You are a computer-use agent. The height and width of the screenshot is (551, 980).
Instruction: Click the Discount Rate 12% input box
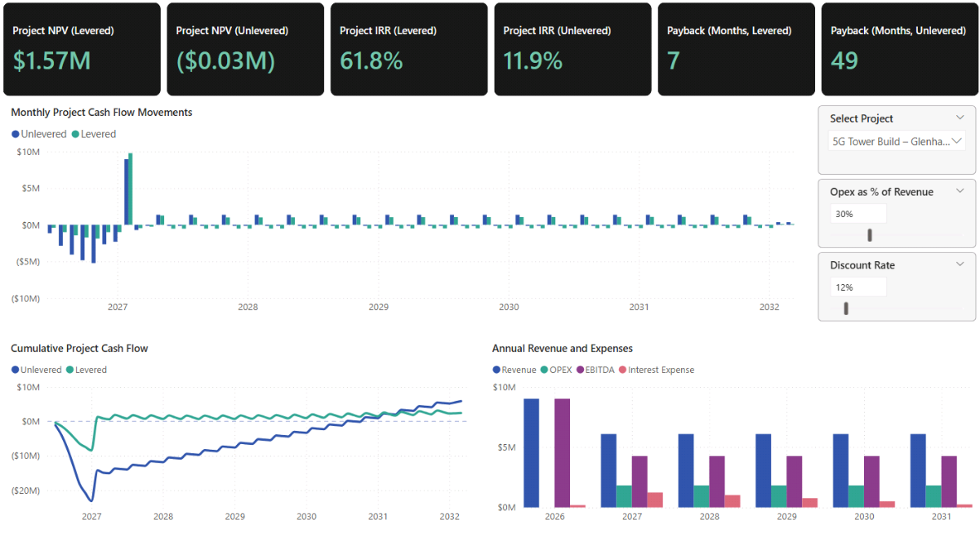click(857, 287)
